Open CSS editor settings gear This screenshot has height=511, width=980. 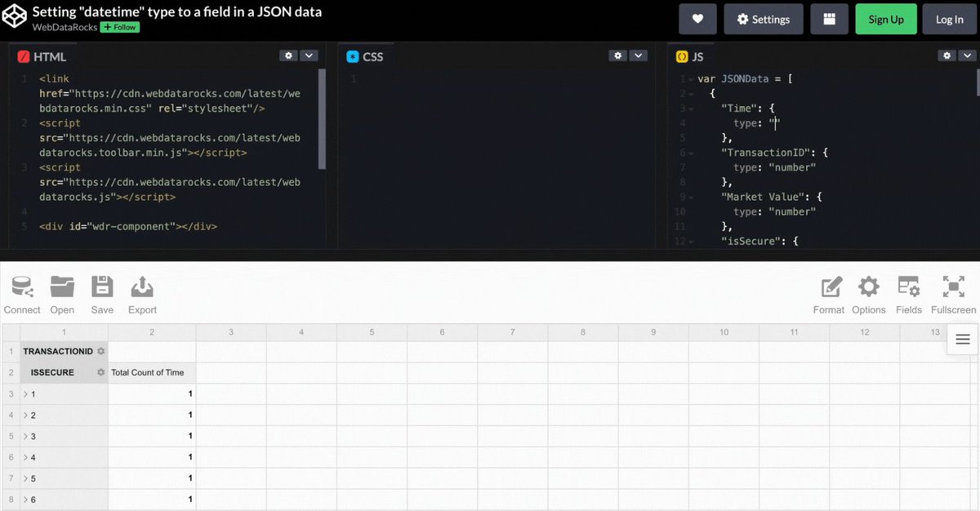coord(617,56)
